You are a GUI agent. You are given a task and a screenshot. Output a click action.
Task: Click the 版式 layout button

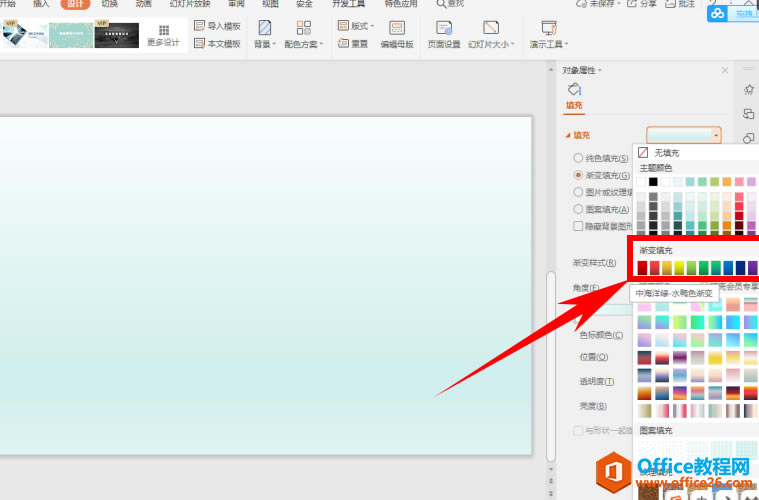[356, 26]
